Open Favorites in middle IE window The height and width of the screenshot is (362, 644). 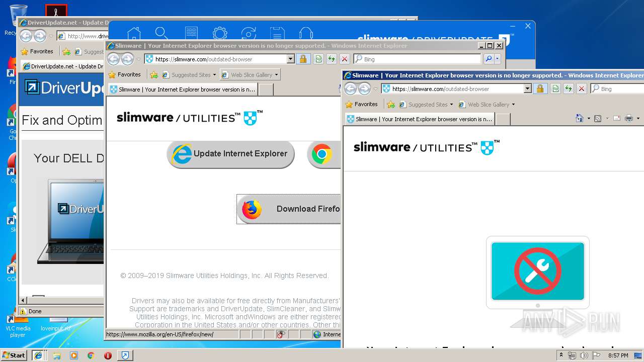click(x=124, y=74)
